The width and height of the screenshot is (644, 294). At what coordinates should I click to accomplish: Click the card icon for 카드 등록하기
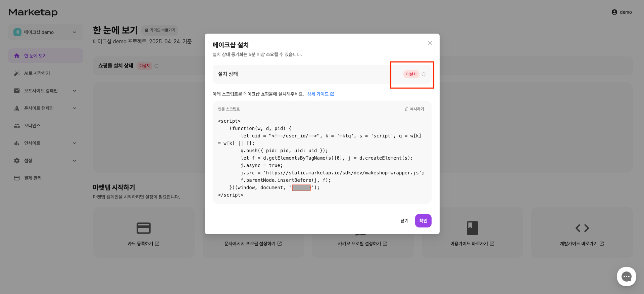point(144,228)
